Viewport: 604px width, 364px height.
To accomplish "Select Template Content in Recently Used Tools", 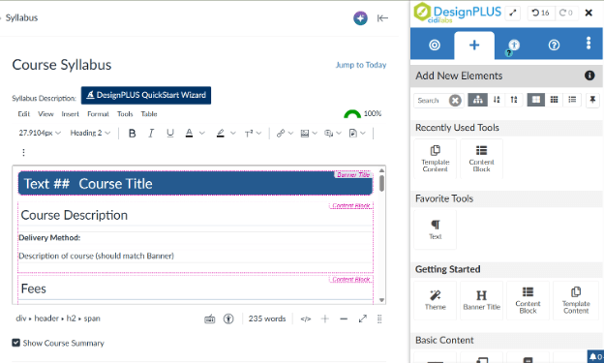I will (x=435, y=159).
